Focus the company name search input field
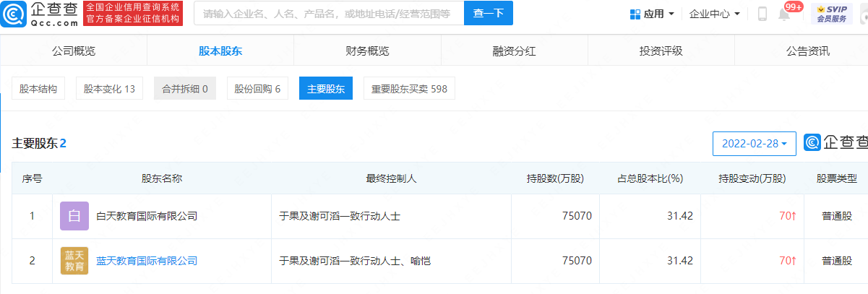Image resolution: width=868 pixels, height=294 pixels. coord(329,13)
